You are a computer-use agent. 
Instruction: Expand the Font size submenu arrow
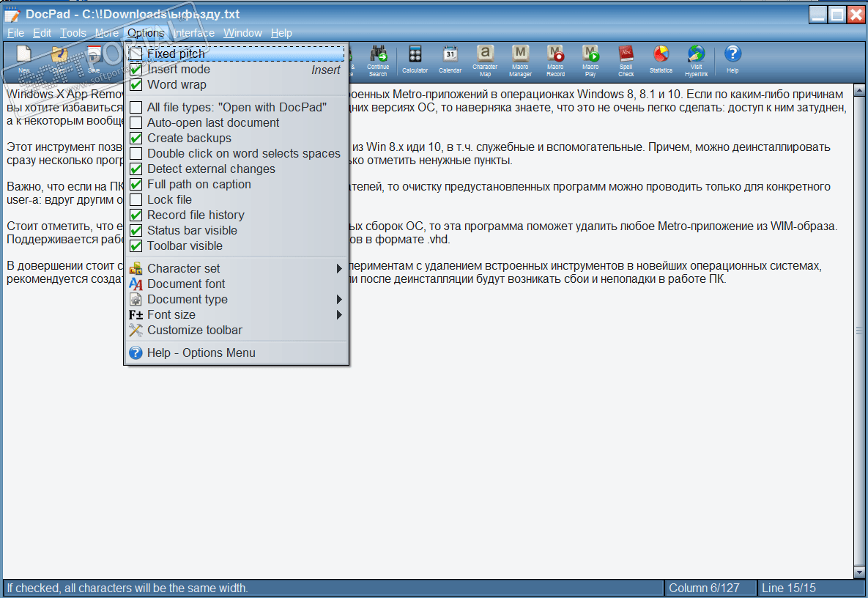tap(339, 315)
